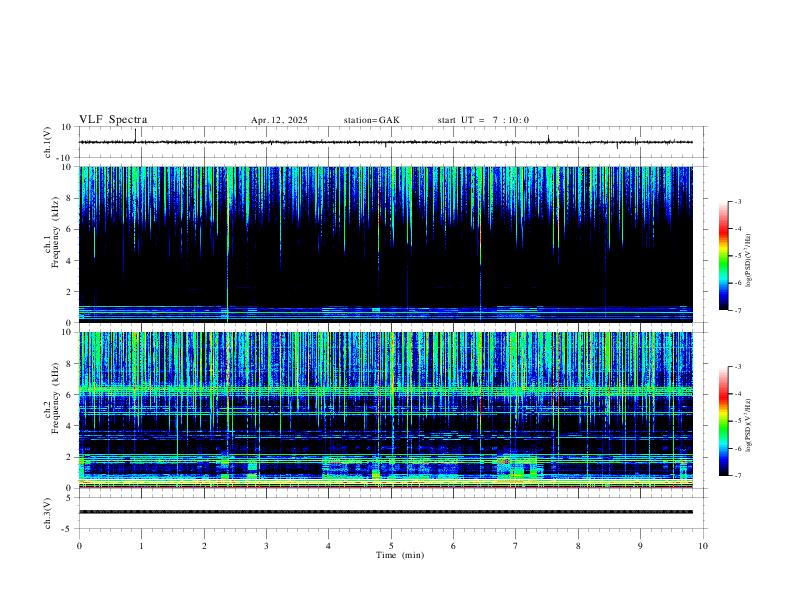The width and height of the screenshot is (792, 612).
Task: Click the ch.1 "Frequency (kHz)" axis label
Action: click(x=55, y=230)
